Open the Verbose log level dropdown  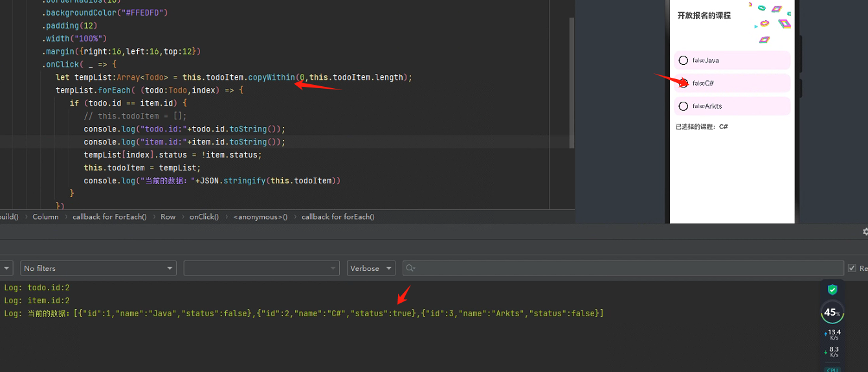pyautogui.click(x=371, y=268)
